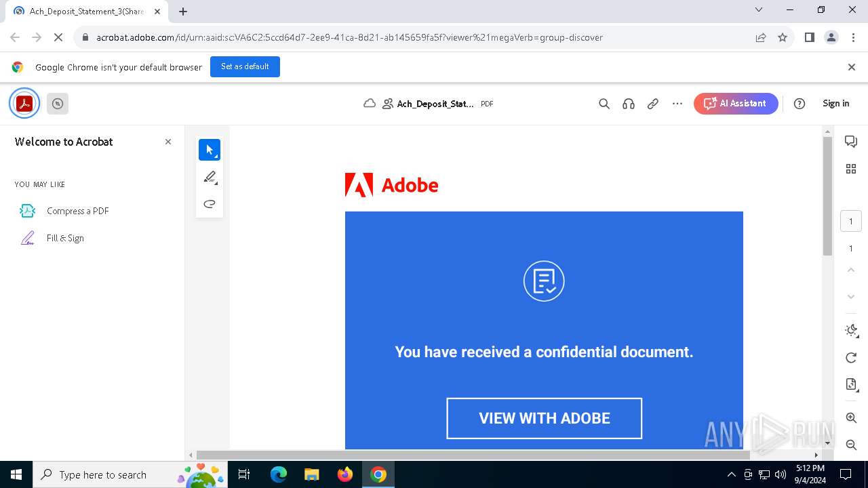868x488 pixels.
Task: Zoom in with plus magnifier
Action: tap(851, 418)
